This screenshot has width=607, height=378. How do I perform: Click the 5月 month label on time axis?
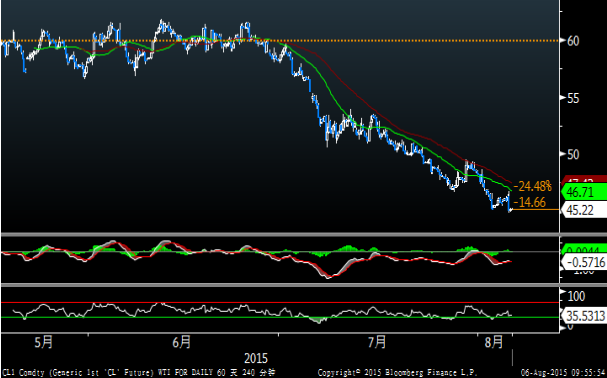[43, 342]
